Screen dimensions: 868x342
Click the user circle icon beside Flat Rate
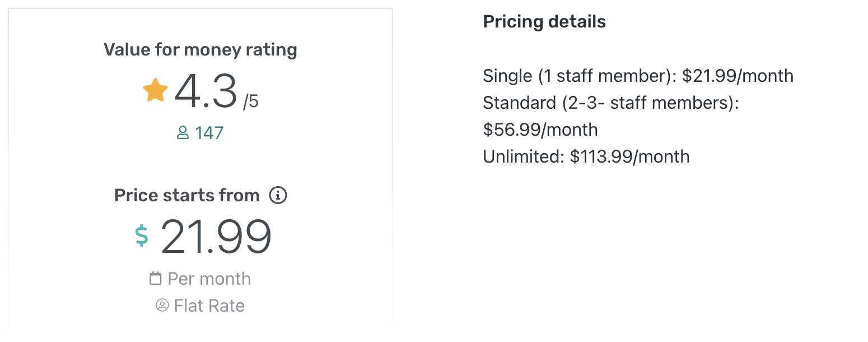(x=162, y=306)
